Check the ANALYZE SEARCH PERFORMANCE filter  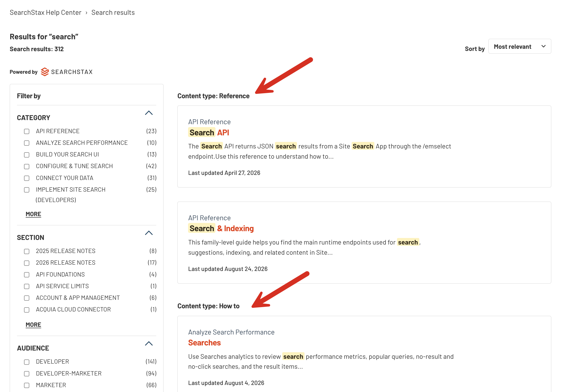click(27, 143)
